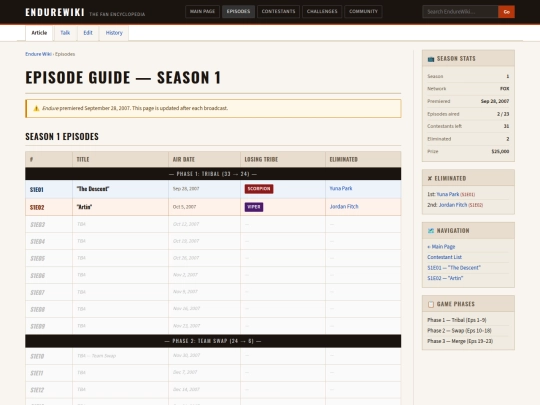Click the Contestants left stat row
The height and width of the screenshot is (405, 540).
468,126
